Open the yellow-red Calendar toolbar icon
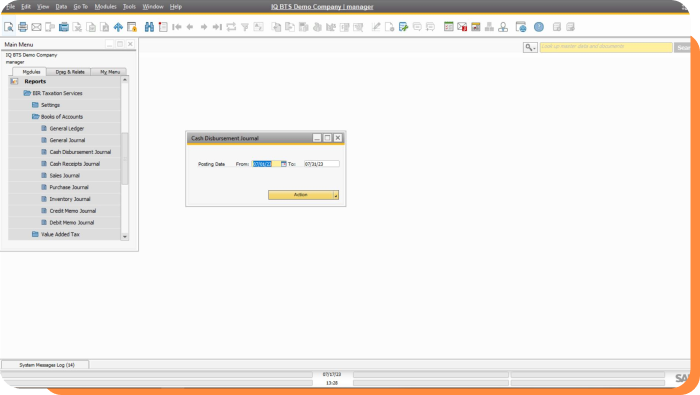This screenshot has width=700, height=395. click(475, 27)
